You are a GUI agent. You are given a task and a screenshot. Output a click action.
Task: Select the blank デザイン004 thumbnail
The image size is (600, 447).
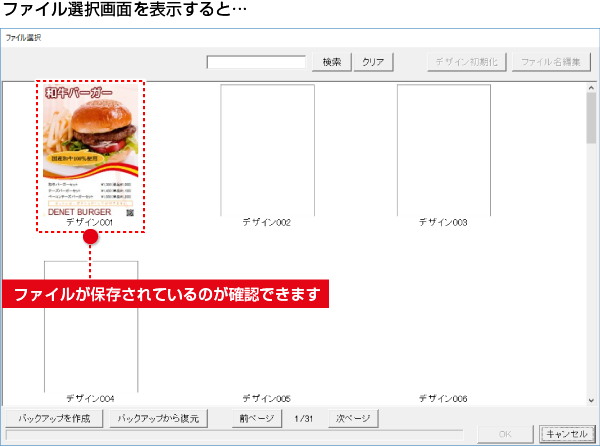pos(91,327)
